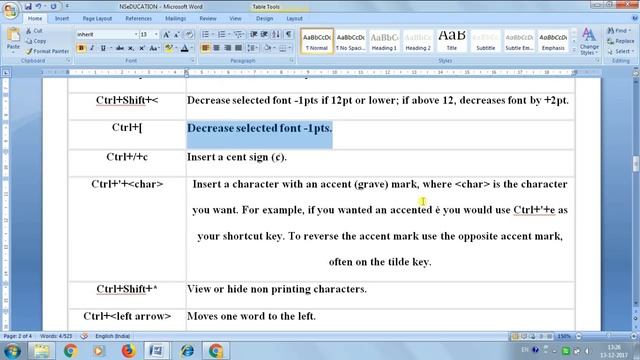This screenshot has width=640, height=360.
Task: Click the 150% zoom level indicator
Action: tap(564, 336)
